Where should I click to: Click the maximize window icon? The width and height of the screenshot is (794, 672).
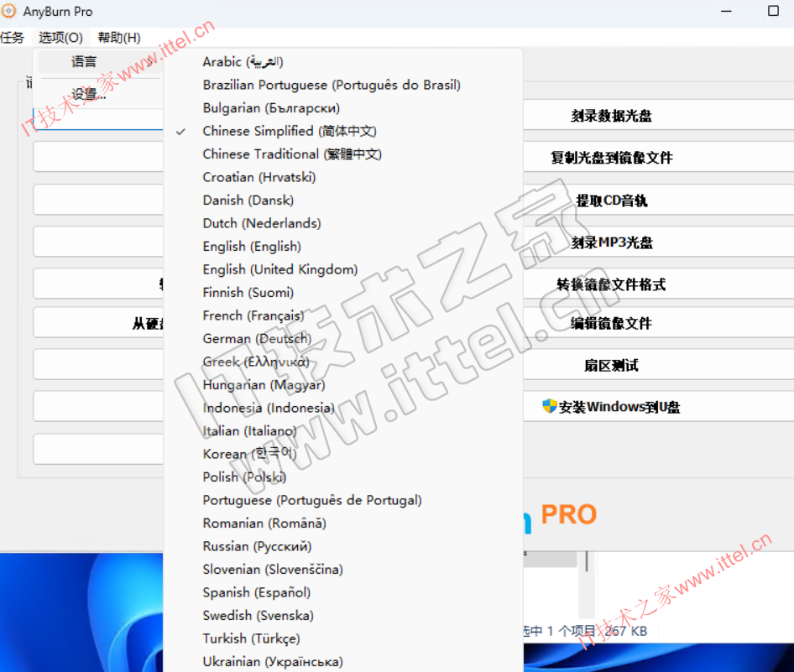[773, 12]
